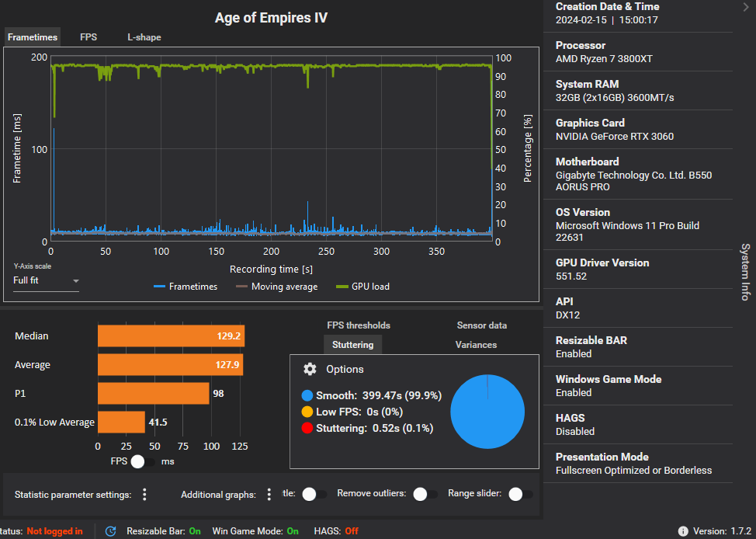Click the HAGS Disabled value in System Info
The width and height of the screenshot is (756, 539).
574,431
